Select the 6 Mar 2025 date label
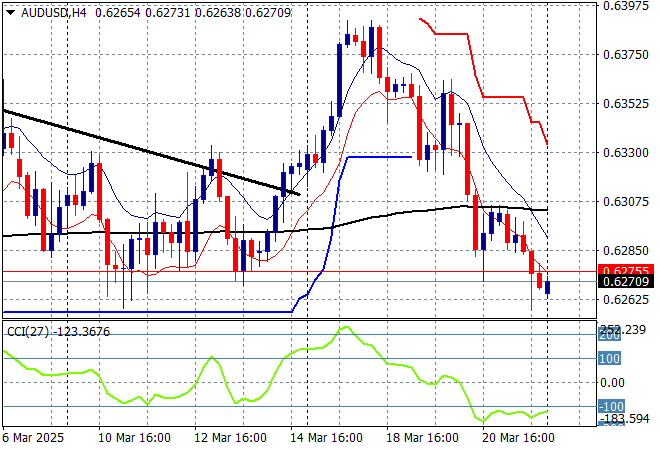 point(33,437)
